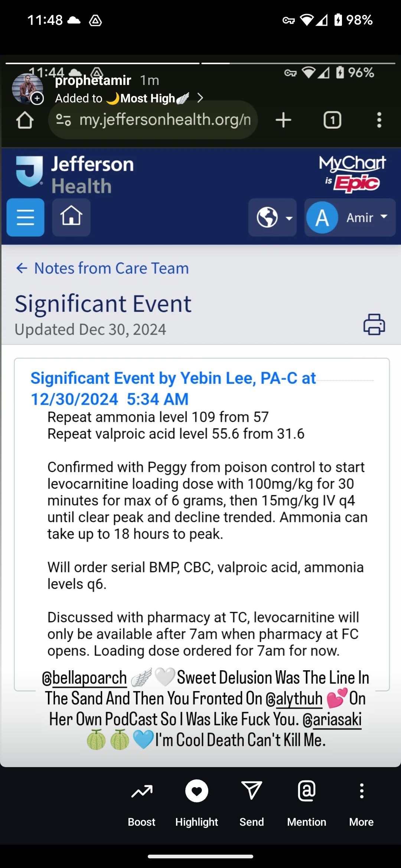This screenshot has width=401, height=868.
Task: Tap the @alythuh mention
Action: pos(294,698)
